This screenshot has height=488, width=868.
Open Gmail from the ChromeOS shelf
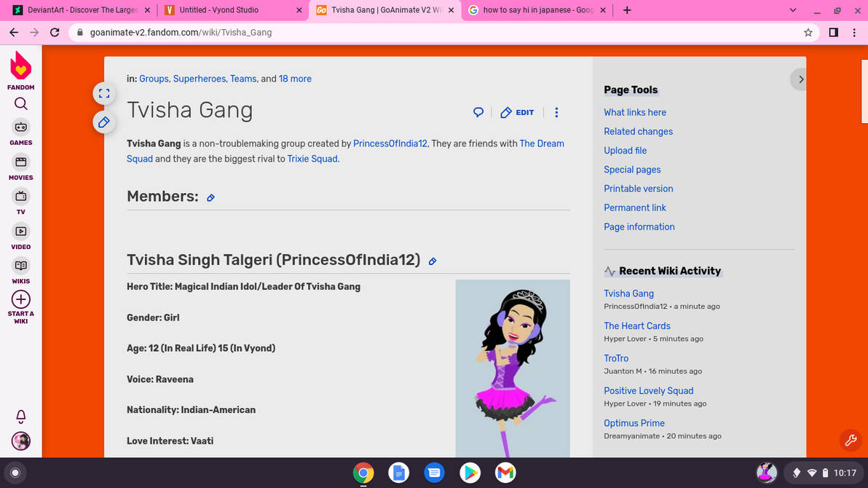(505, 473)
